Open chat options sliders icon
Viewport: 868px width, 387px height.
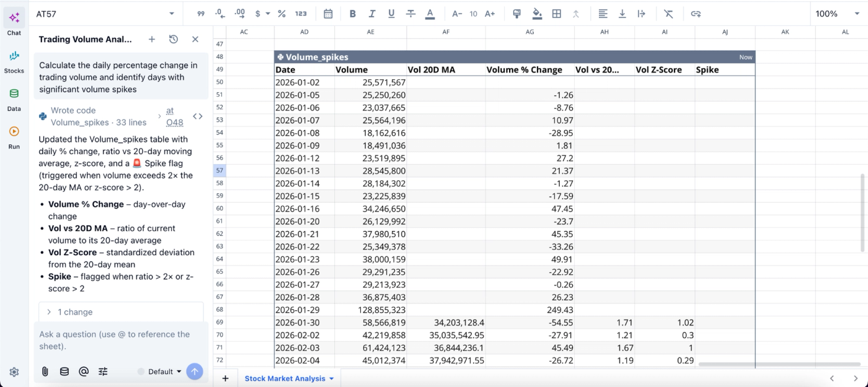[x=103, y=372]
